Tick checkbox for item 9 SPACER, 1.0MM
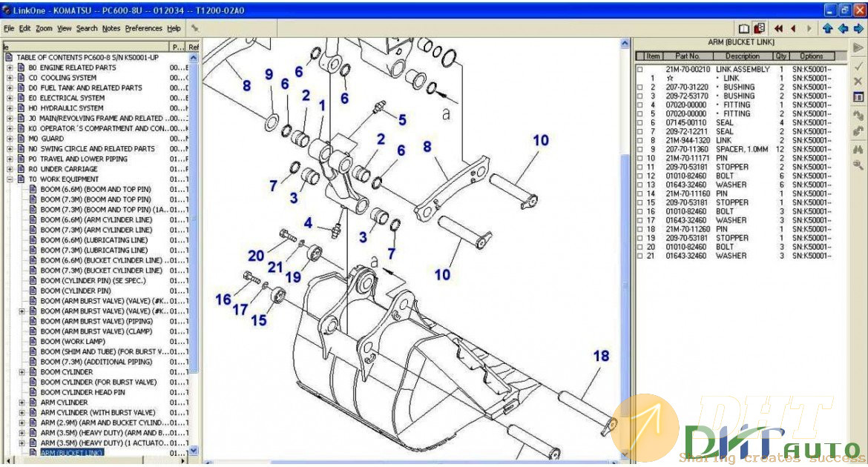The height and width of the screenshot is (467, 868). coord(640,150)
